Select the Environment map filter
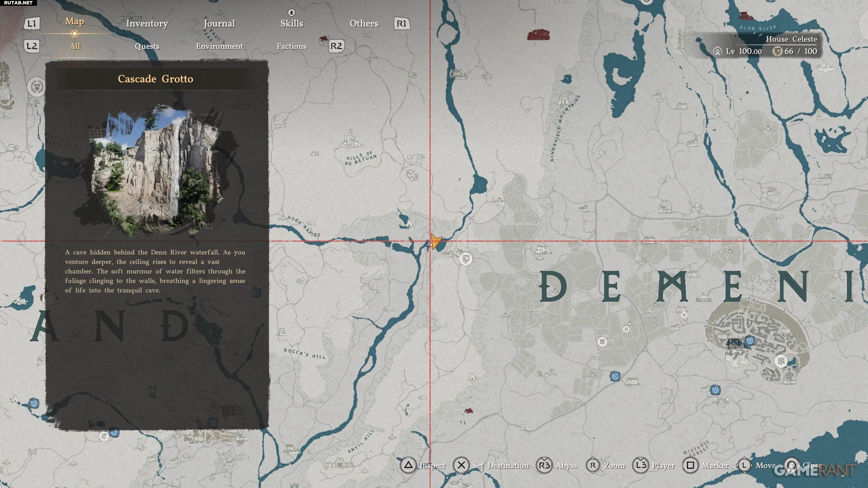Screen dimensions: 868x488 coord(219,46)
